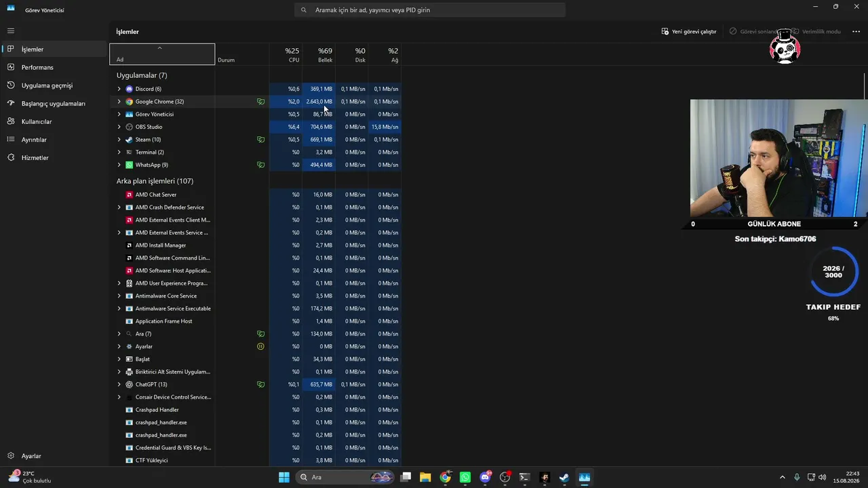The image size is (868, 488).
Task: Open Steam from the taskbar
Action: coord(564,477)
